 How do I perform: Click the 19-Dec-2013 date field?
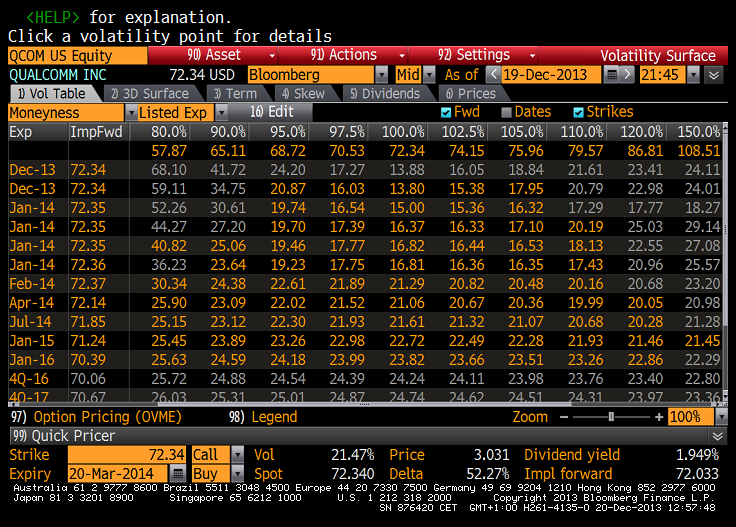coord(551,75)
